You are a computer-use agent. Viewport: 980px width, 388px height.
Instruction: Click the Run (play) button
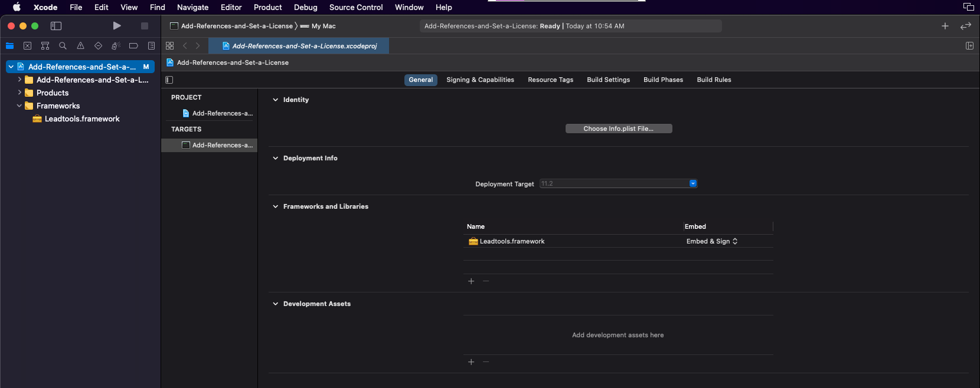(117, 26)
